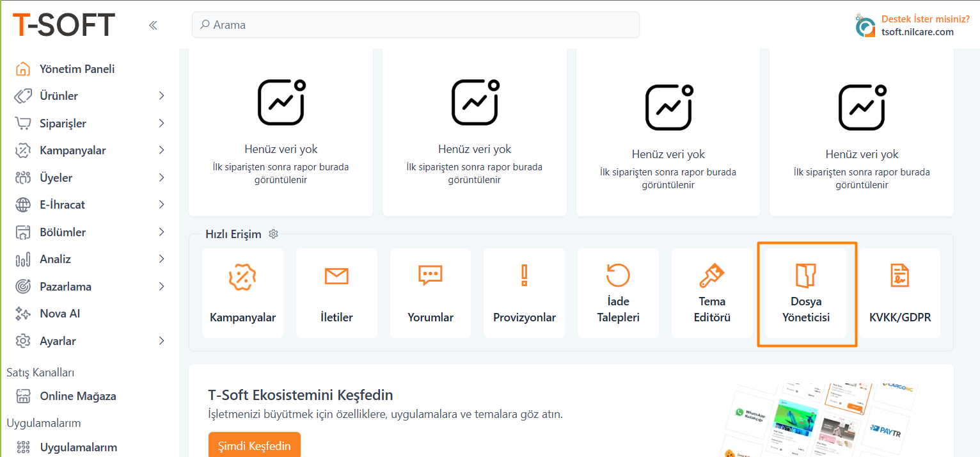Click the Hızlı Erişim heading text
Screen dimensions: 980x457
pyautogui.click(x=233, y=234)
